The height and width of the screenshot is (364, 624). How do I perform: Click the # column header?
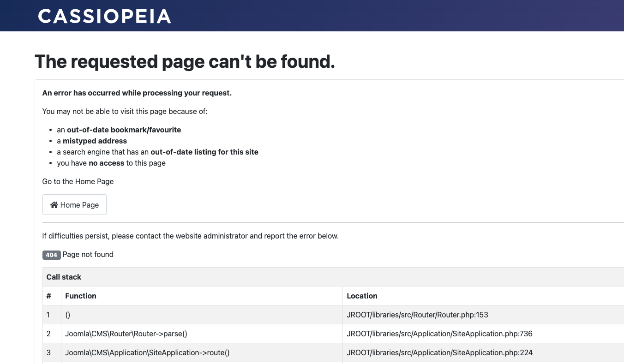49,296
